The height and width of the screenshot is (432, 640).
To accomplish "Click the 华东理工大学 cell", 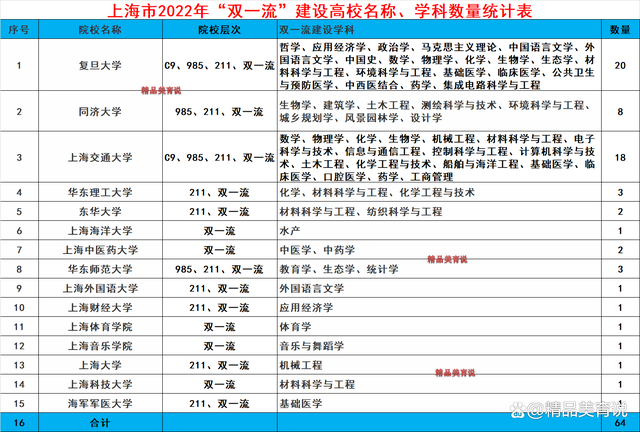I will coord(100,192).
